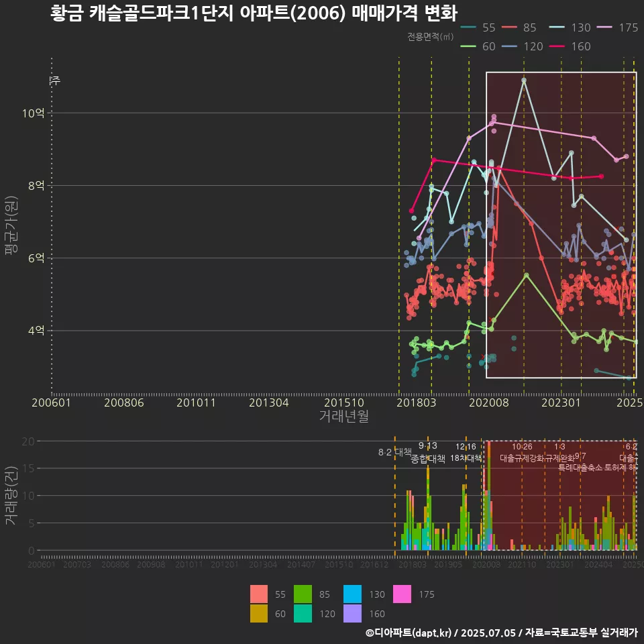Click the '9·7 특례대출축소' policy annotation
Screen dimensions: 644x644
tap(580, 462)
